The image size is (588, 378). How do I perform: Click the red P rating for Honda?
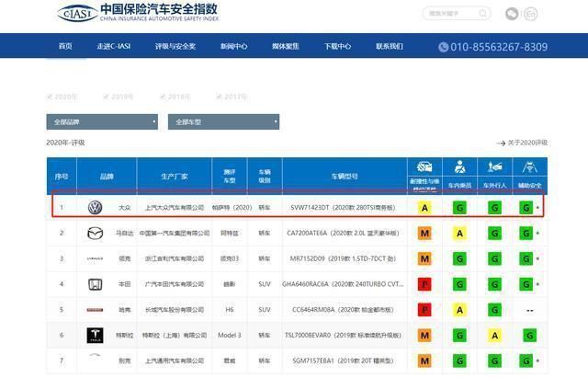[x=424, y=284]
